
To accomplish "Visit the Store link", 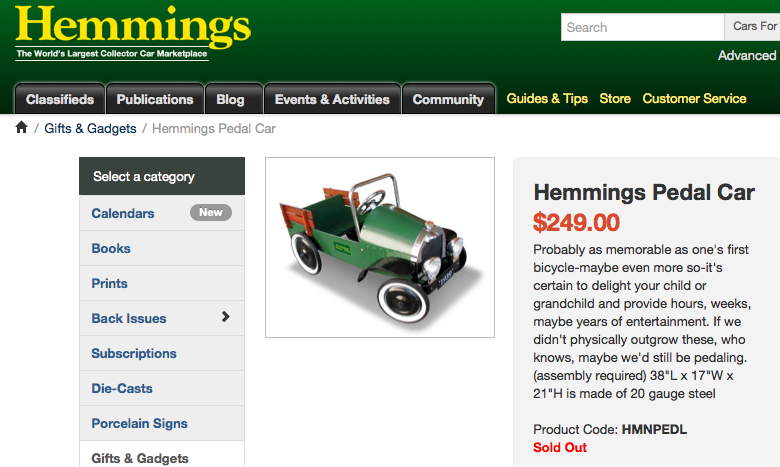I will pos(615,98).
